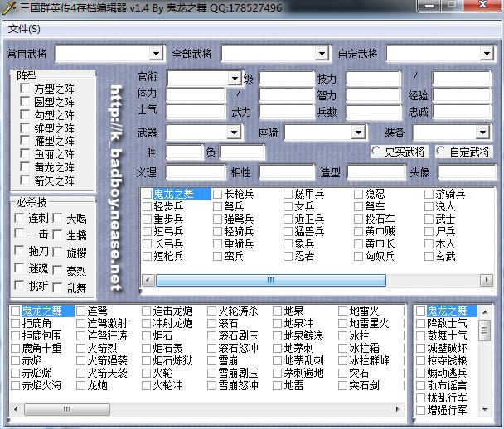The width and height of the screenshot is (504, 429).
Task: Click the sword application icon in title bar
Action: coord(9,8)
